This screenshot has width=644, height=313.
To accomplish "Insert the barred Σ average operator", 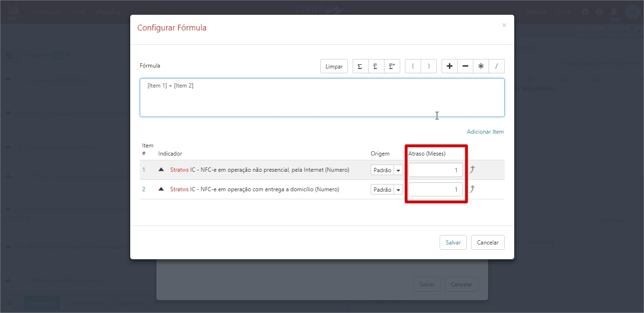I will pyautogui.click(x=375, y=67).
